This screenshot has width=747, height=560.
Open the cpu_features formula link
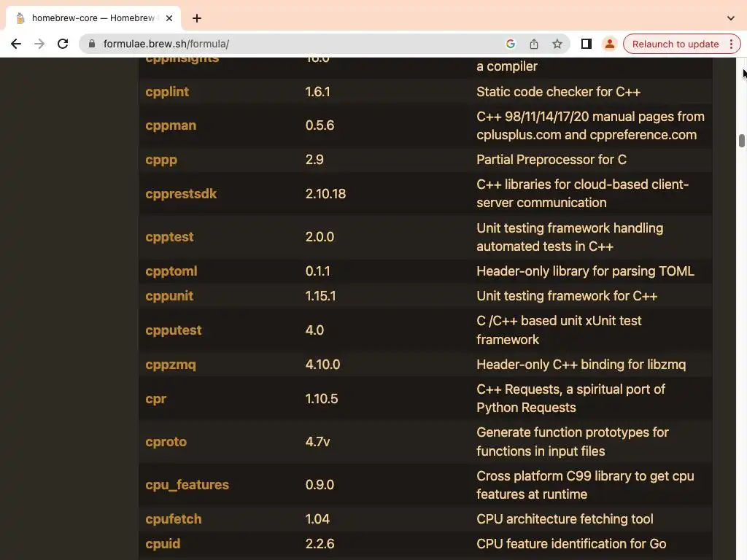[187, 484]
